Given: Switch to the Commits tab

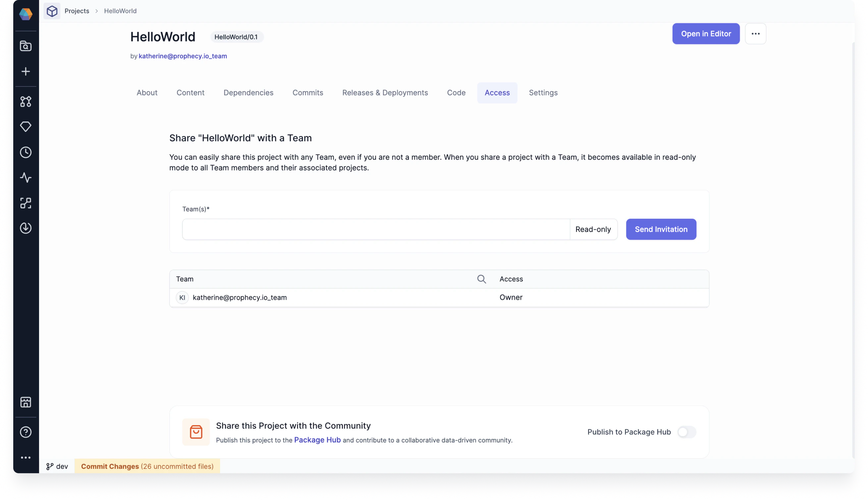Looking at the screenshot, I should pyautogui.click(x=307, y=93).
